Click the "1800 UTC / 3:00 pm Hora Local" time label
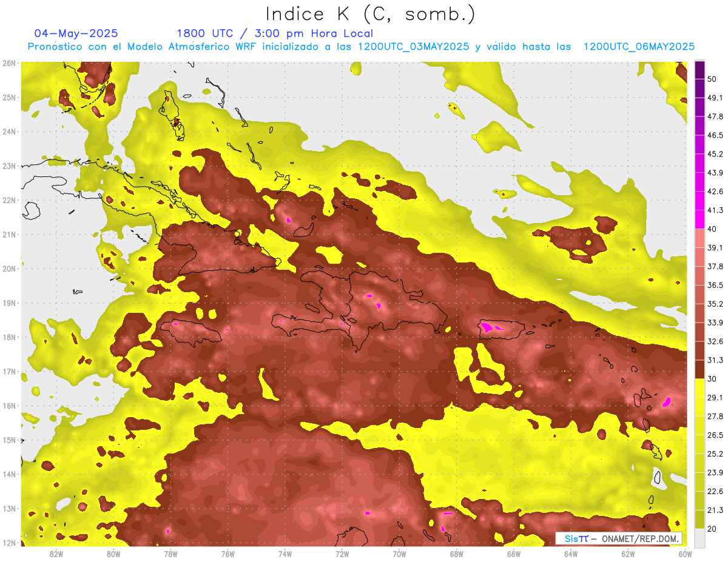 (275, 33)
